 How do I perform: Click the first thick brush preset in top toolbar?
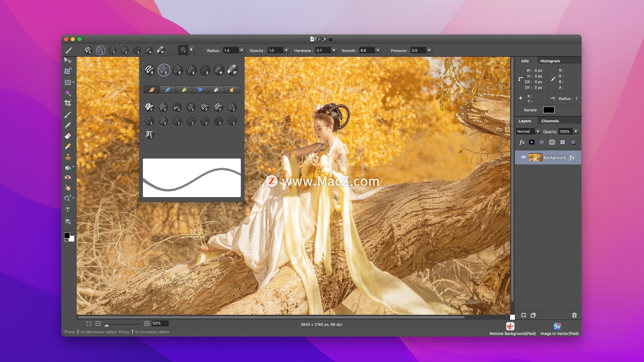point(88,50)
